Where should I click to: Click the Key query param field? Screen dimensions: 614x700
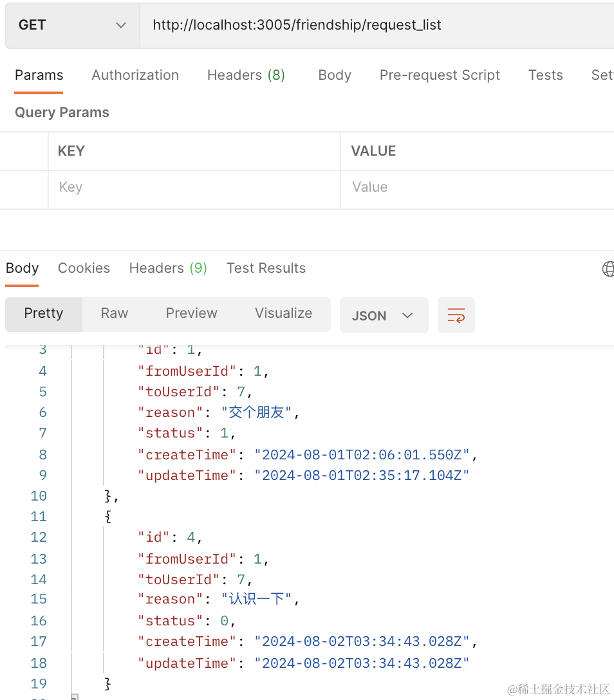[x=193, y=187]
